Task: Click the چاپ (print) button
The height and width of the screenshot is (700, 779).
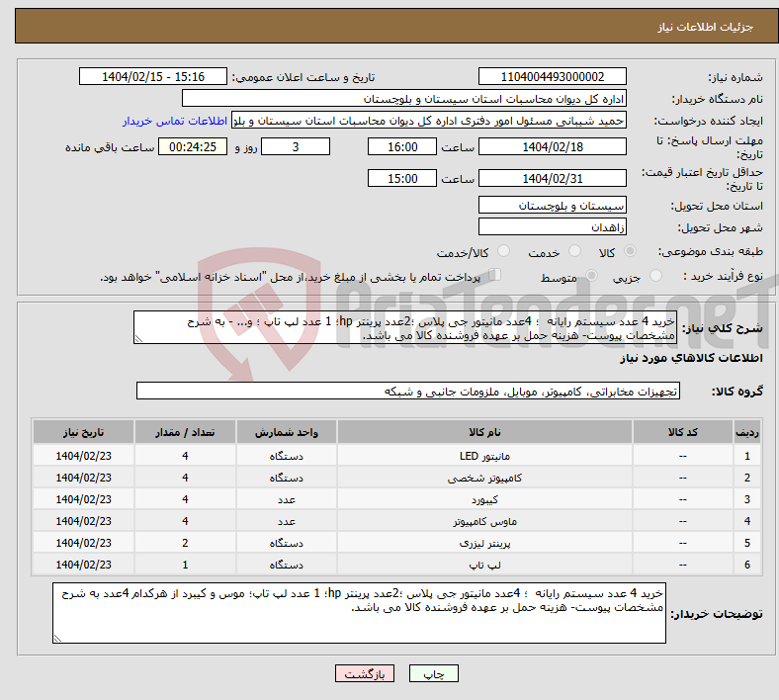Action: tap(433, 673)
